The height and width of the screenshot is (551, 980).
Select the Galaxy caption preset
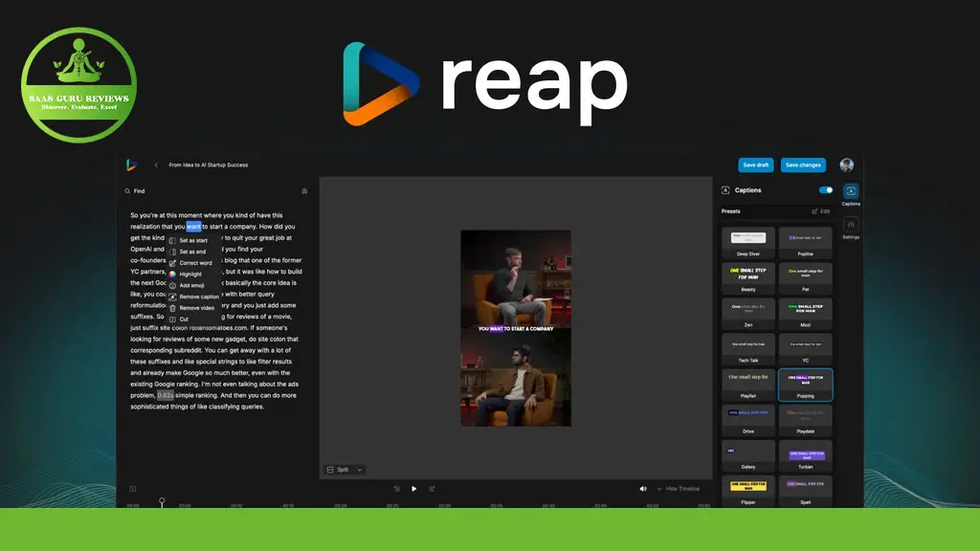(x=748, y=456)
